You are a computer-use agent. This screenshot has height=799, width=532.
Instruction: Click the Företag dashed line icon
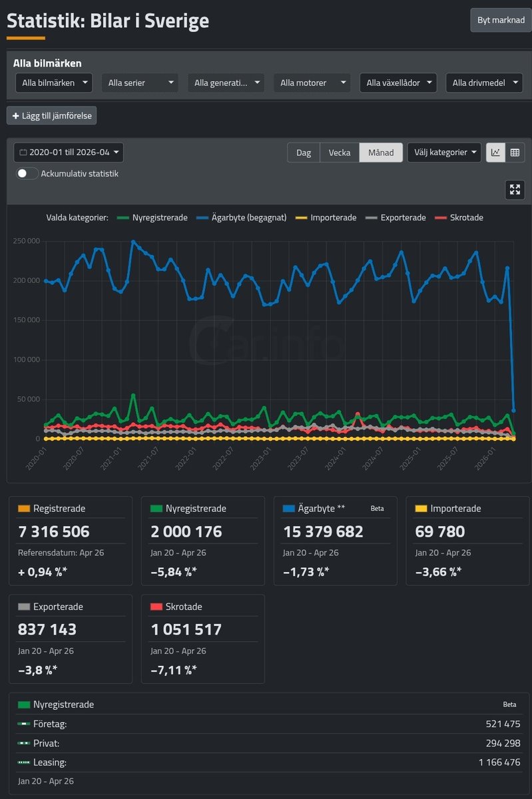(24, 724)
